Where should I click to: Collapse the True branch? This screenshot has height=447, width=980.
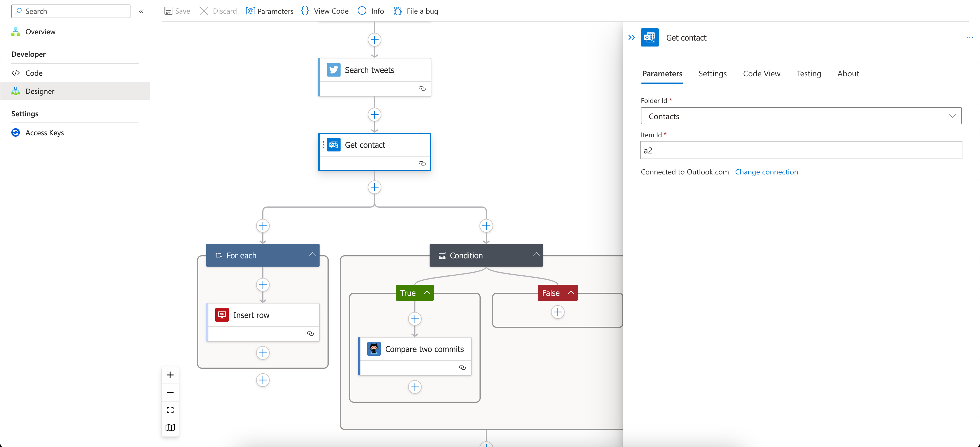point(427,293)
